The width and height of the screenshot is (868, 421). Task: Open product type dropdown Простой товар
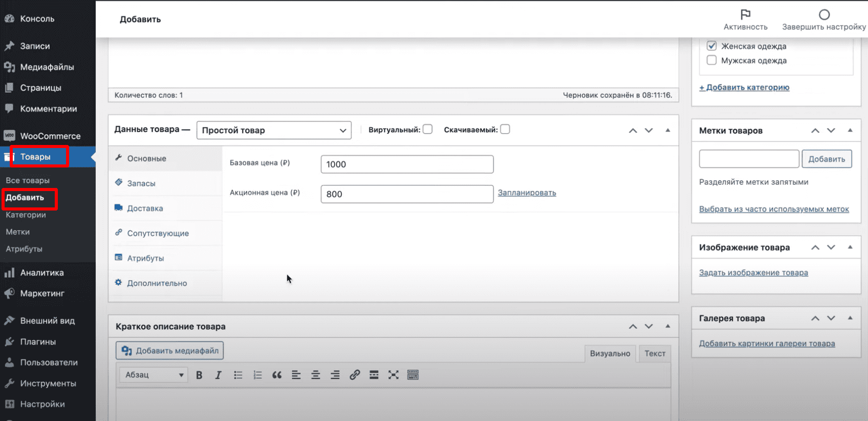tap(274, 130)
